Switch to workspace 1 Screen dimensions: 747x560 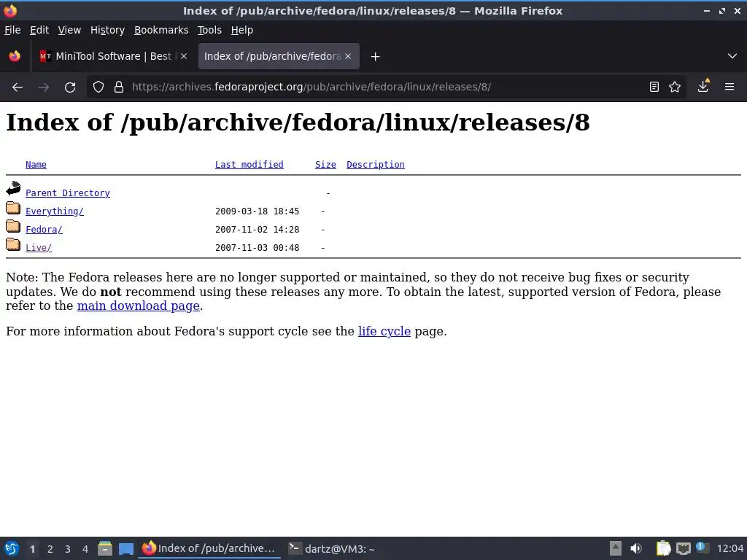tap(32, 549)
